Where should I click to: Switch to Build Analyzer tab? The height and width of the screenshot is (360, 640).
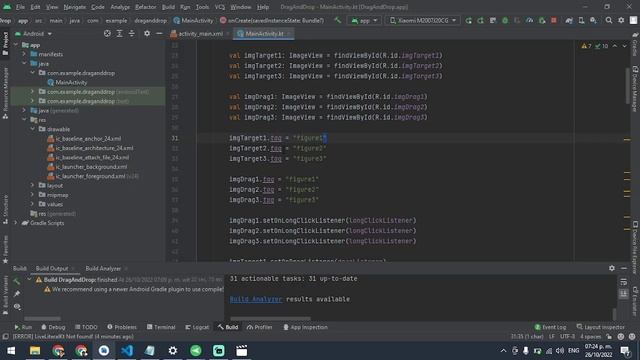point(103,268)
